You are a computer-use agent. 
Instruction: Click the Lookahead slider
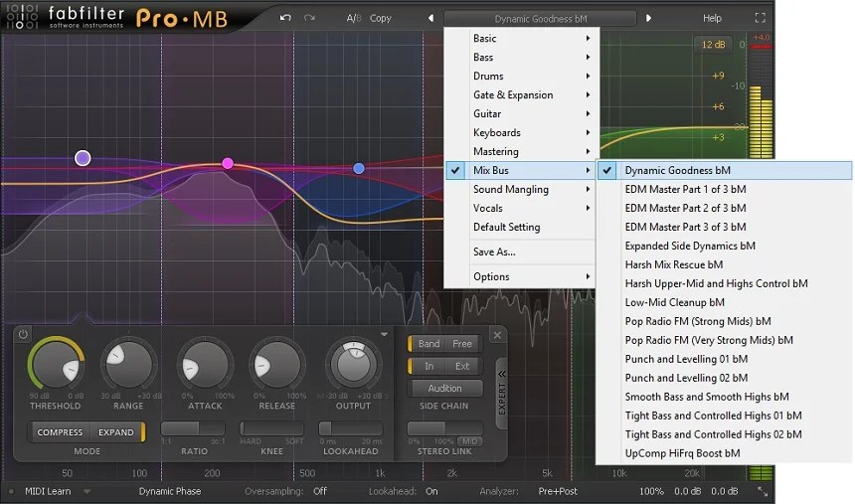(351, 428)
